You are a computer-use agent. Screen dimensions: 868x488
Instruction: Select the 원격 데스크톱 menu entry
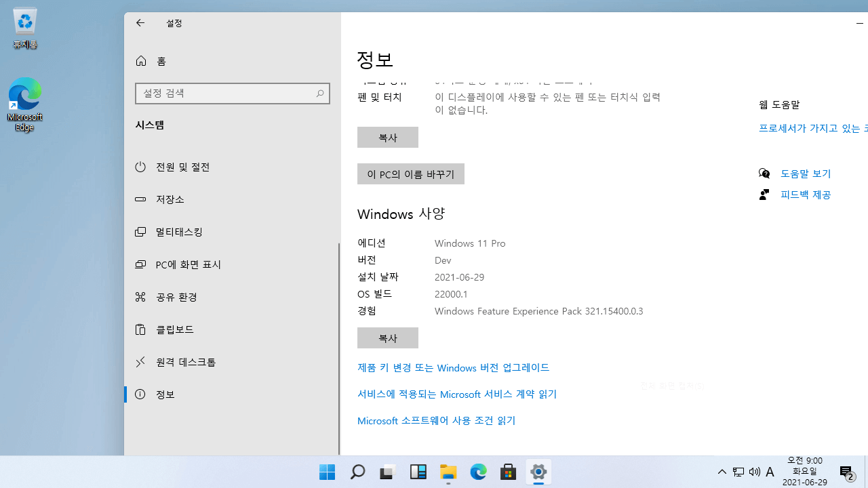coord(232,362)
